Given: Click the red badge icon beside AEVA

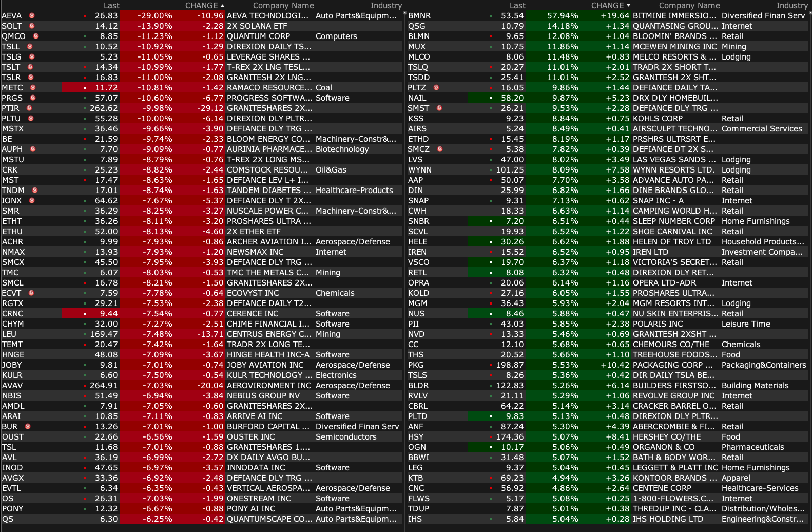Looking at the screenshot, I should pos(32,16).
